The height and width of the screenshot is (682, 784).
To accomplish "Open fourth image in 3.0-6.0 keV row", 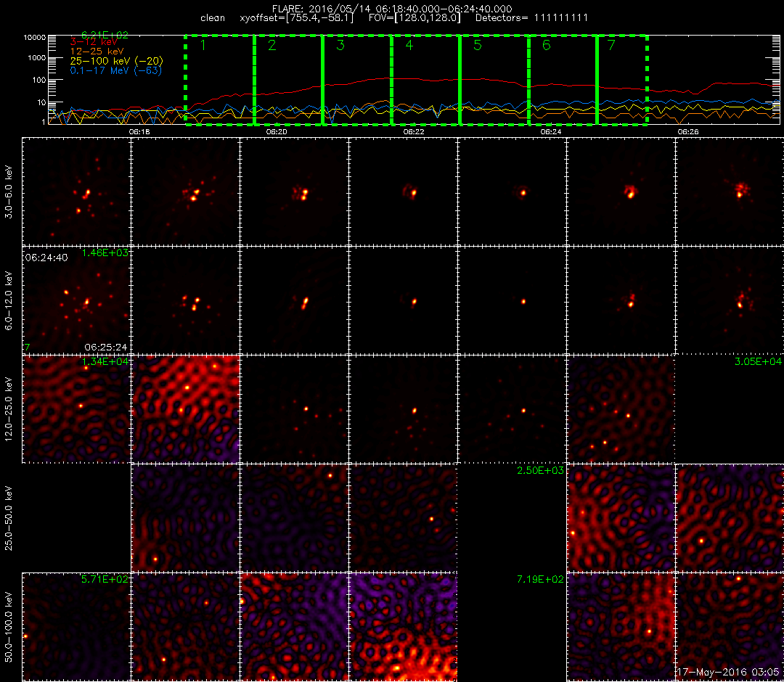I will [x=403, y=192].
